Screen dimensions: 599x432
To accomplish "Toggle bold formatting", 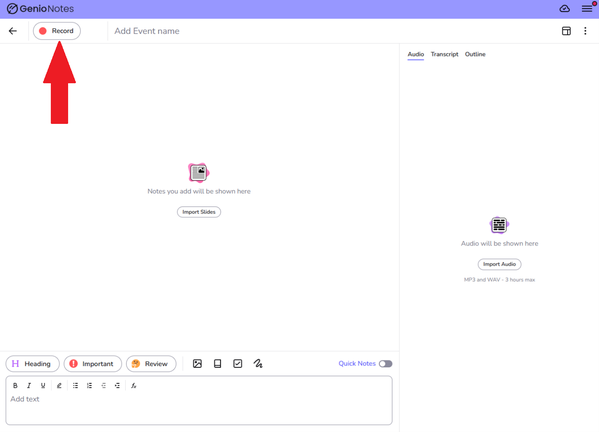I will coord(15,385).
